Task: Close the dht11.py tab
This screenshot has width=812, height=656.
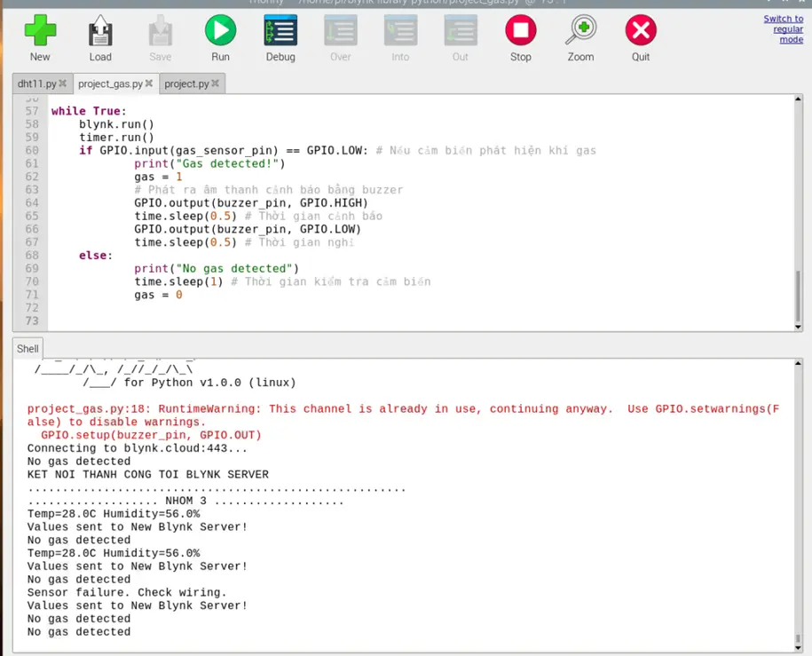Action: point(63,84)
